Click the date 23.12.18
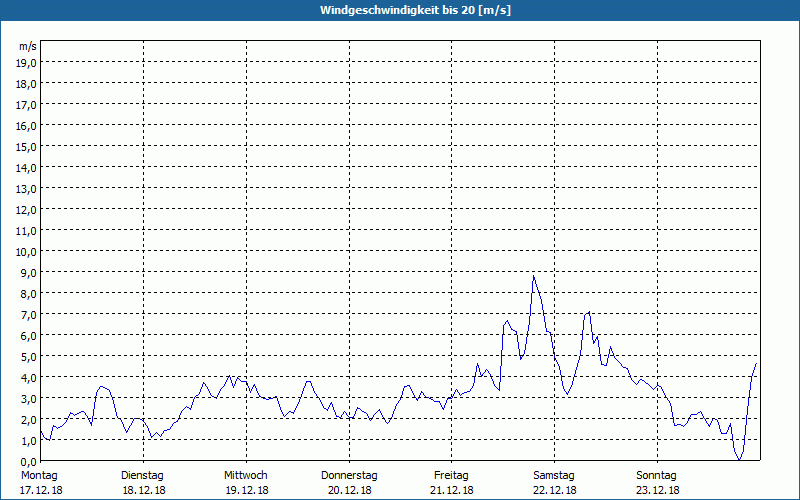This screenshot has height=500, width=800. 658,490
